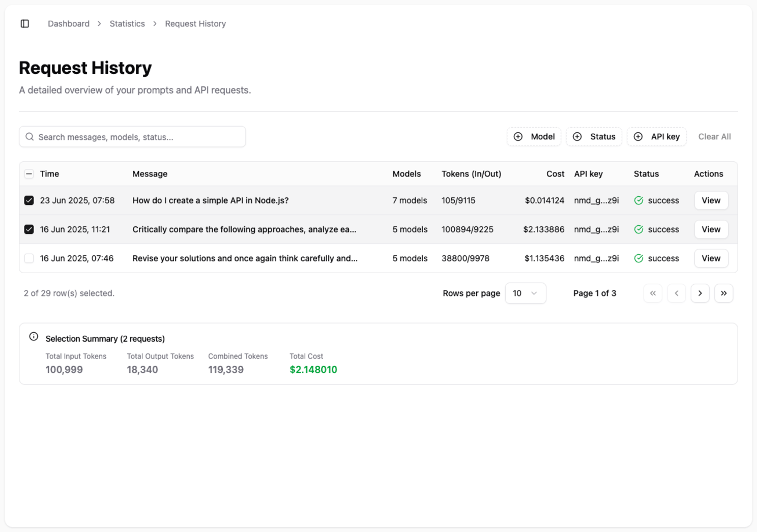Open the Status filter dropdown

click(x=594, y=137)
